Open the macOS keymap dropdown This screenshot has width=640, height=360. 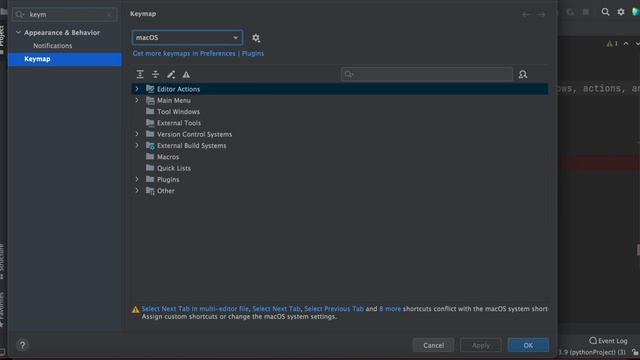tap(187, 38)
